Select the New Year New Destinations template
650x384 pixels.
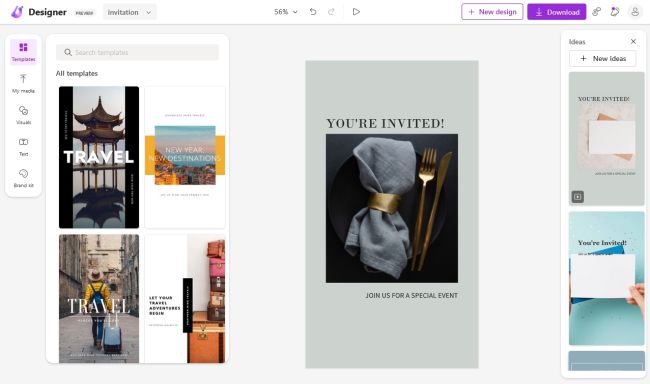185,157
